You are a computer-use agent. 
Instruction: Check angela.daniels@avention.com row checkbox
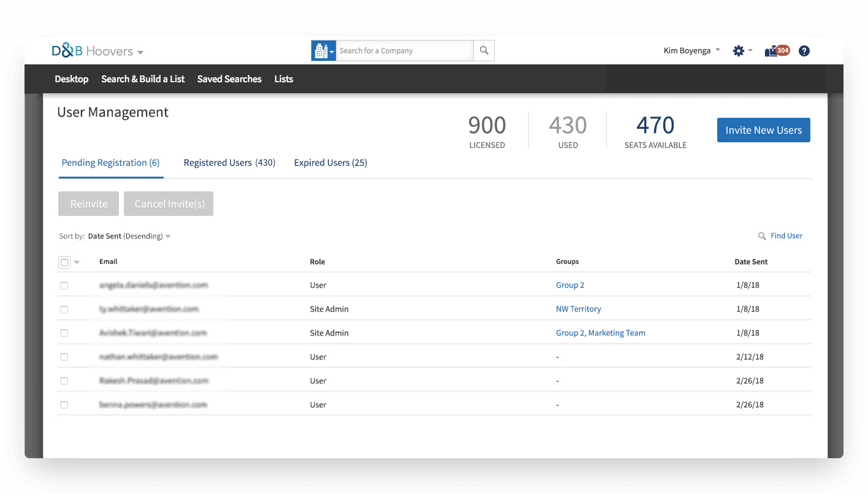tap(64, 285)
